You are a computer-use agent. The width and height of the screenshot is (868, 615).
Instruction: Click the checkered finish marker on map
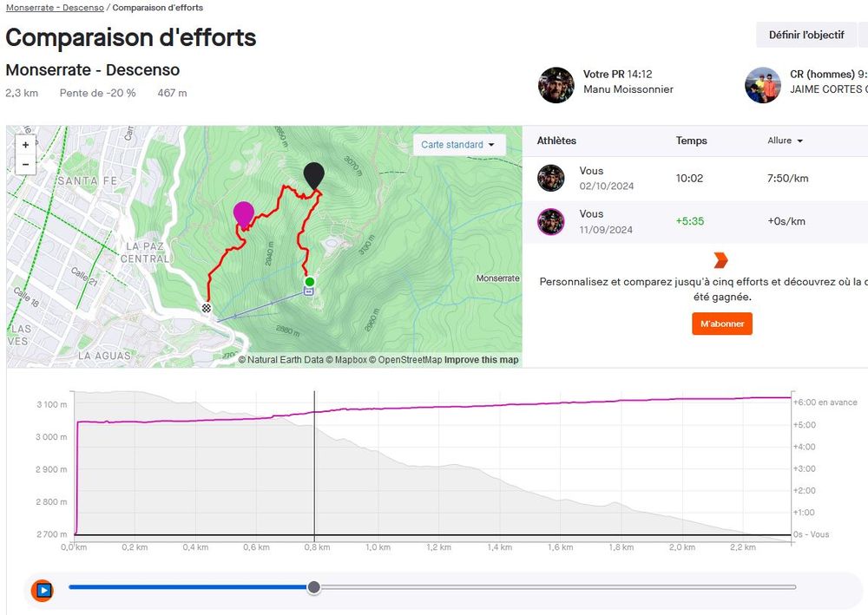point(207,308)
